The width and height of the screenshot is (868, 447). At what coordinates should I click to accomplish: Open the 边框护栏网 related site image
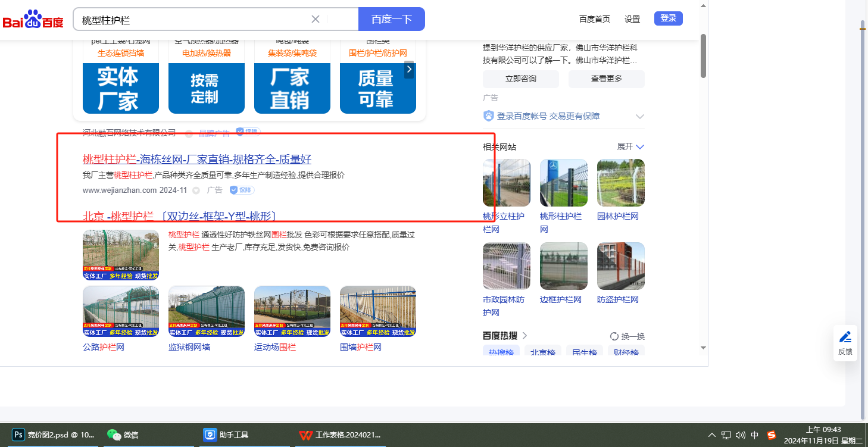coord(564,266)
